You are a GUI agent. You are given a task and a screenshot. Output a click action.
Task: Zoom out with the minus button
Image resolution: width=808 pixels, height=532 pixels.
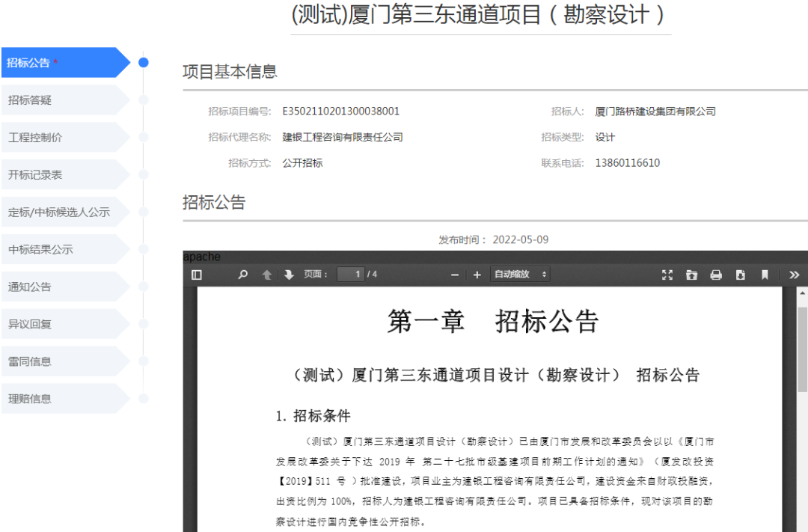pyautogui.click(x=454, y=275)
